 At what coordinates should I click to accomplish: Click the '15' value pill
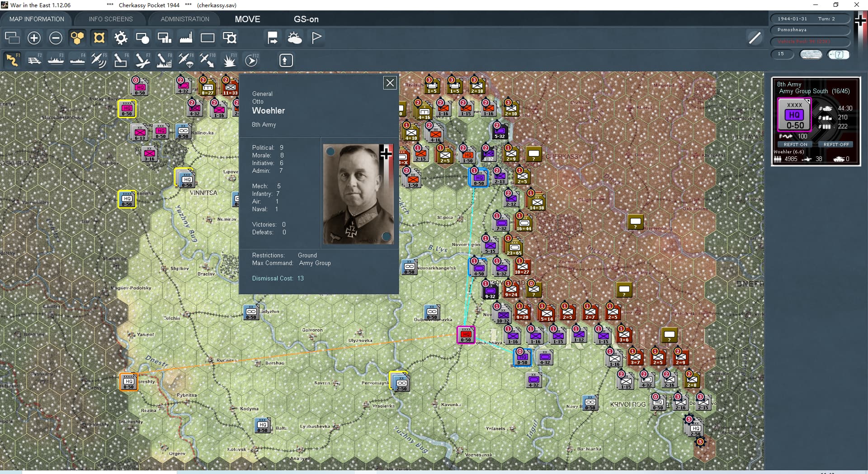click(x=782, y=54)
